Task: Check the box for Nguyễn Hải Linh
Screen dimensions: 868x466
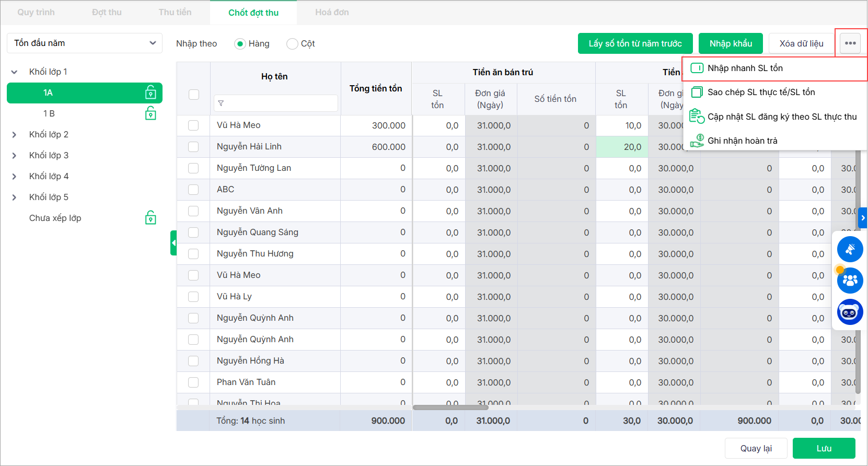Action: [x=193, y=147]
